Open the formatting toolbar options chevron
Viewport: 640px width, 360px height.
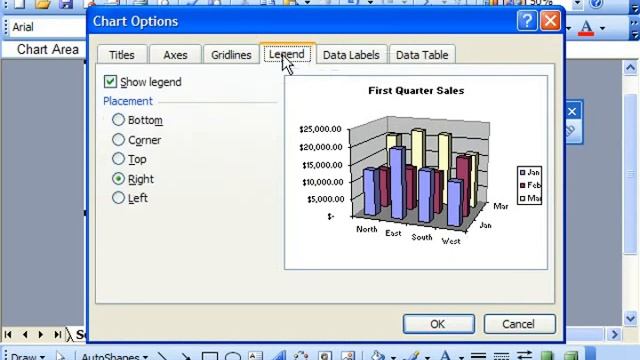coord(634,29)
